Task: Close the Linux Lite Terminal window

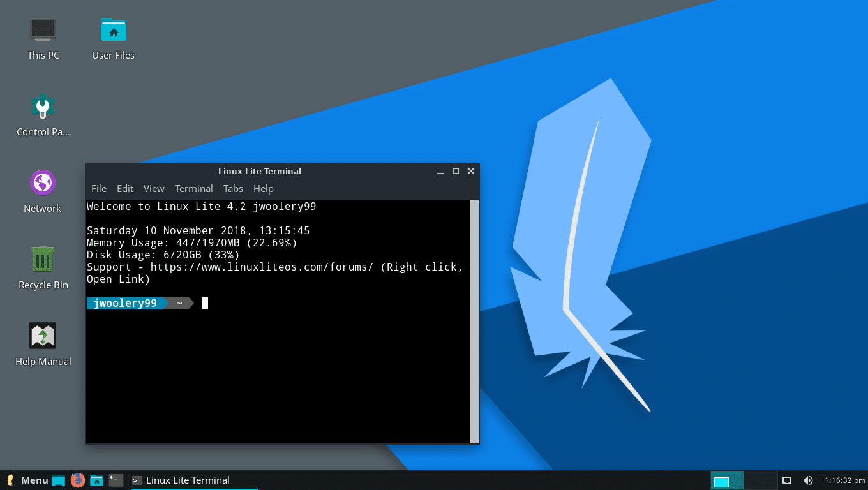Action: point(471,172)
